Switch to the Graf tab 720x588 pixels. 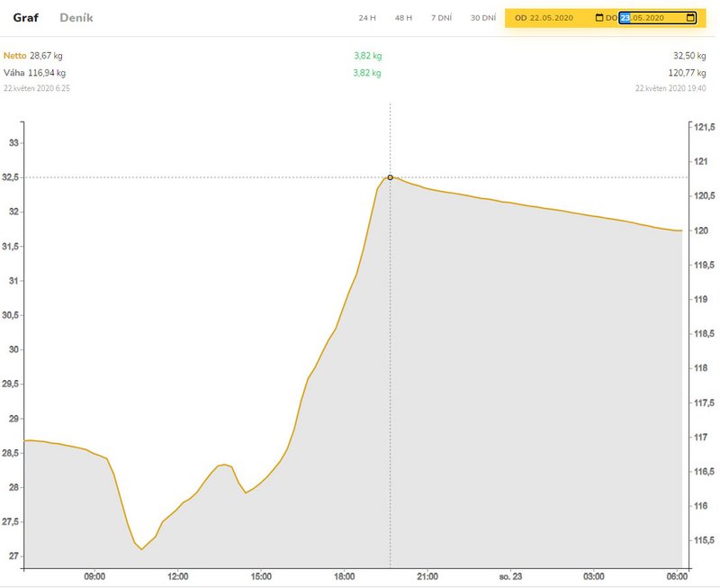pyautogui.click(x=26, y=18)
